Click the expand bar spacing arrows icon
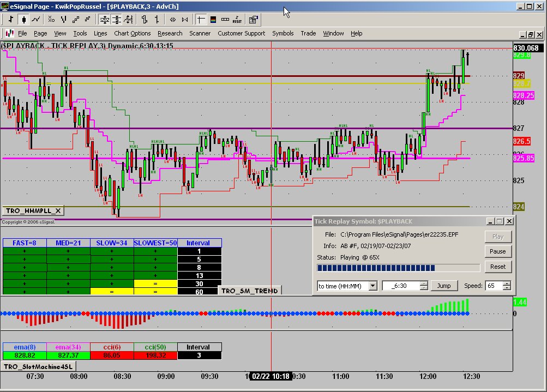The image size is (547, 392). [173, 20]
